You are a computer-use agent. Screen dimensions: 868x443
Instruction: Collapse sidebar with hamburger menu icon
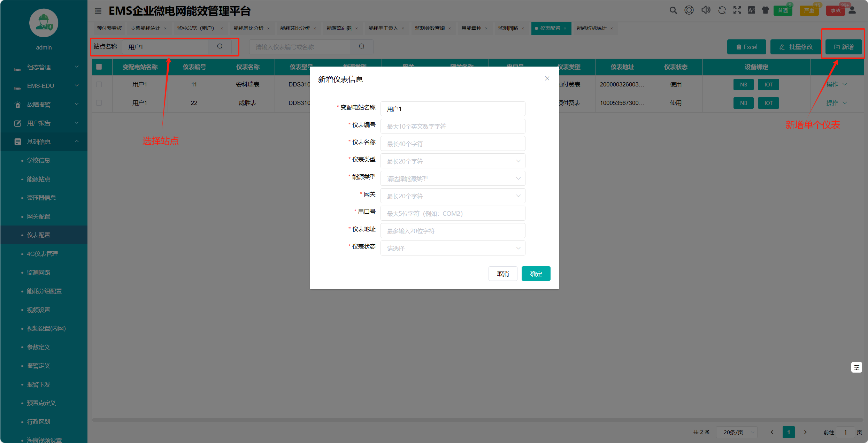pyautogui.click(x=98, y=11)
